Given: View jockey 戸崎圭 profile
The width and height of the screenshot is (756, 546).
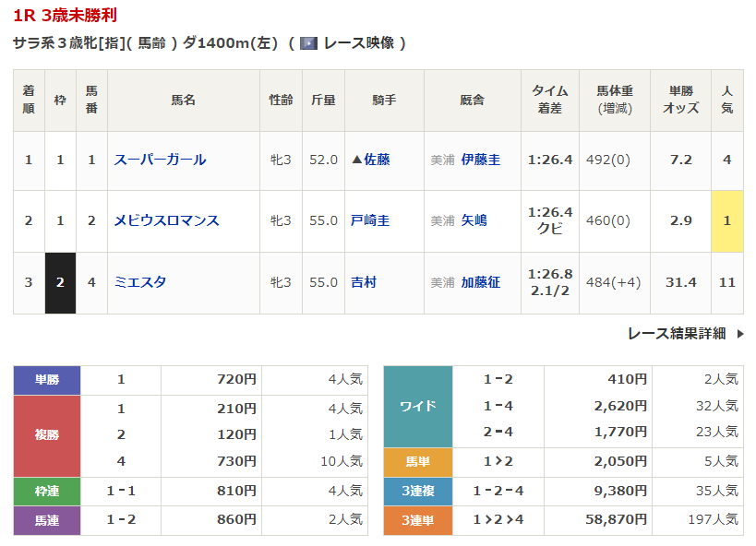Looking at the screenshot, I should 370,220.
